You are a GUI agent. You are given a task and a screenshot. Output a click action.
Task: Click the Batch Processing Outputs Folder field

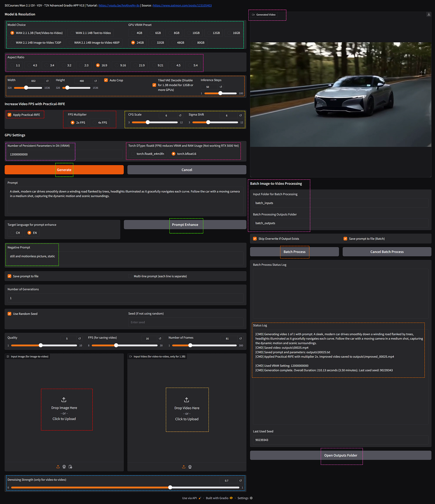341,223
